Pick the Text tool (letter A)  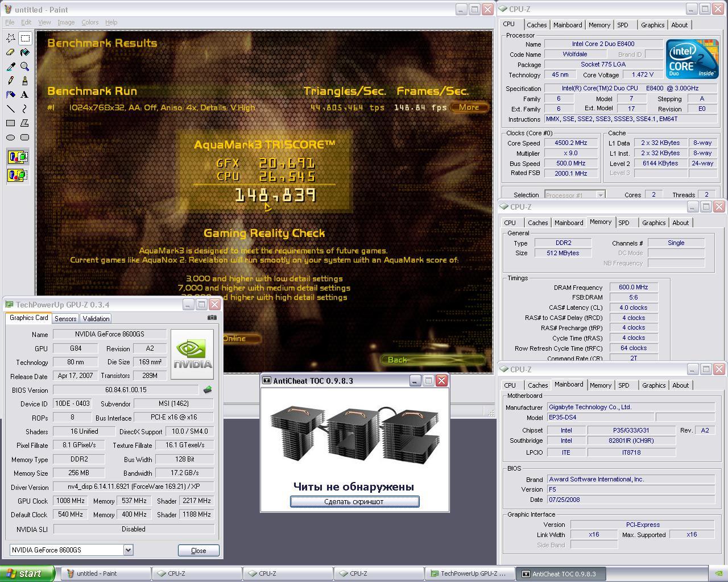[x=25, y=94]
